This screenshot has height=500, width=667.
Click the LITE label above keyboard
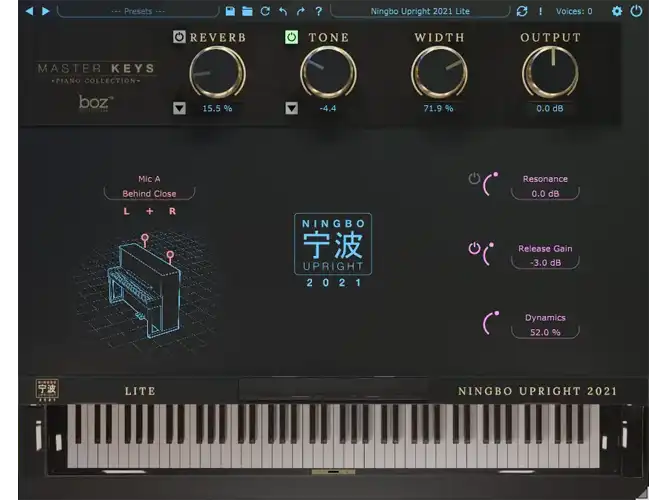tap(140, 391)
